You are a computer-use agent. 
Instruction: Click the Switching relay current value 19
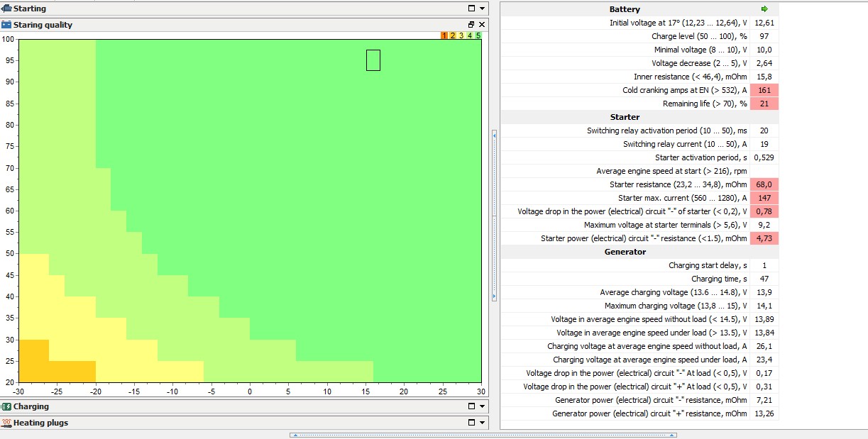764,144
